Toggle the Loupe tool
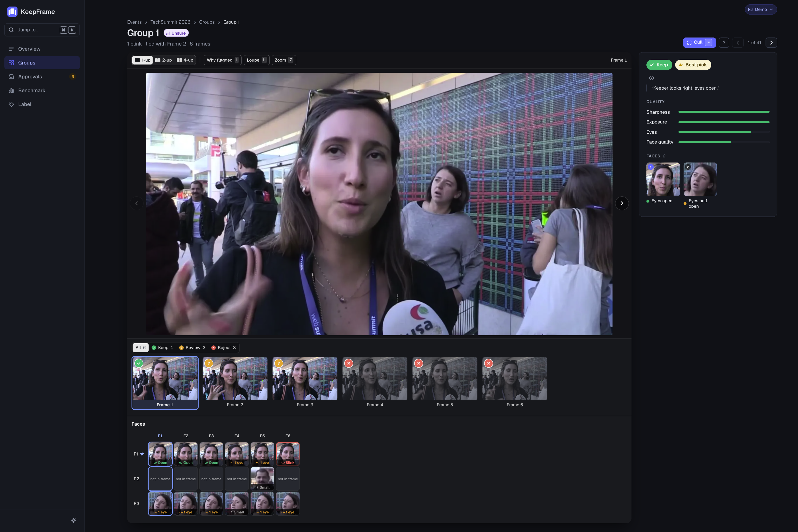Viewport: 798px width, 532px height. (256, 60)
